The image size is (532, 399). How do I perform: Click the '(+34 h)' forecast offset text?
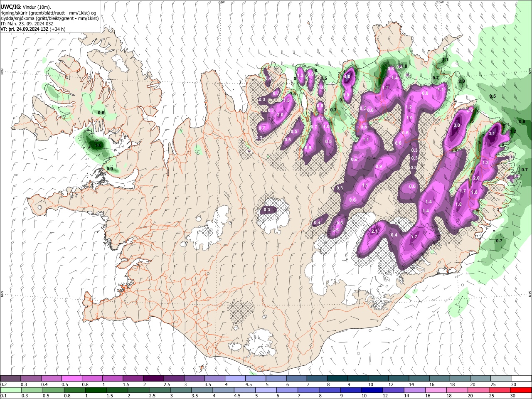pos(58,29)
